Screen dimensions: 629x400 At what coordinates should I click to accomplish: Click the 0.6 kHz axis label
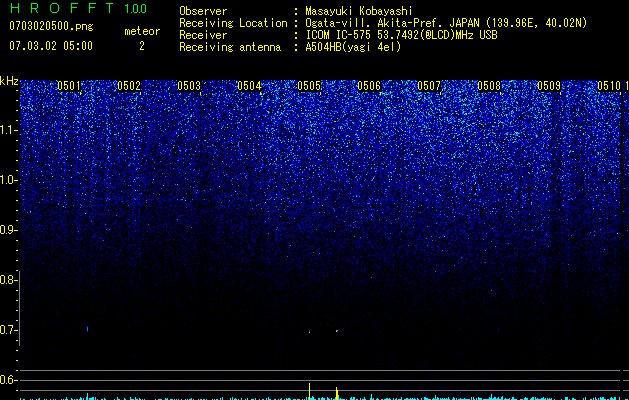pyautogui.click(x=8, y=380)
